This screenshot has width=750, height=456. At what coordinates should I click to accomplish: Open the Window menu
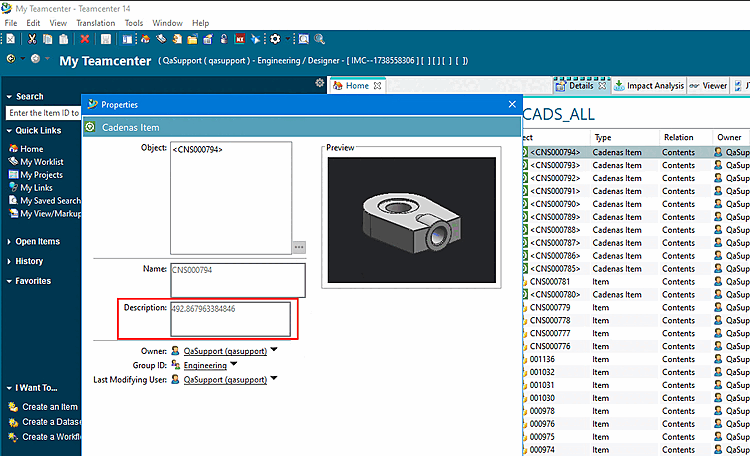point(167,23)
